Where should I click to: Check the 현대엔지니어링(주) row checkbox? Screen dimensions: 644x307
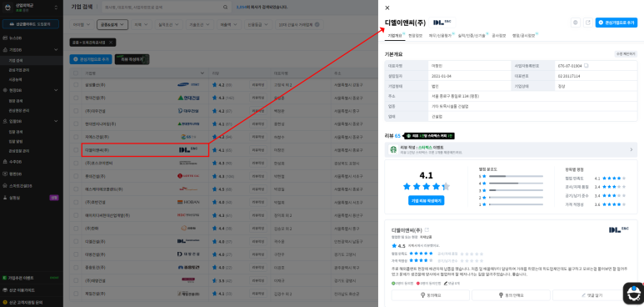click(x=75, y=123)
